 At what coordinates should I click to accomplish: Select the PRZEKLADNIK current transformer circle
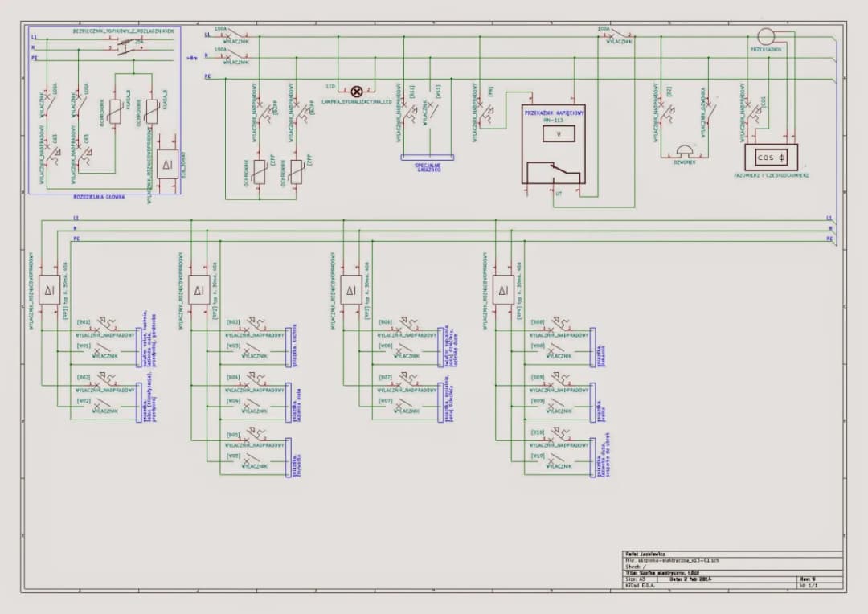[765, 36]
